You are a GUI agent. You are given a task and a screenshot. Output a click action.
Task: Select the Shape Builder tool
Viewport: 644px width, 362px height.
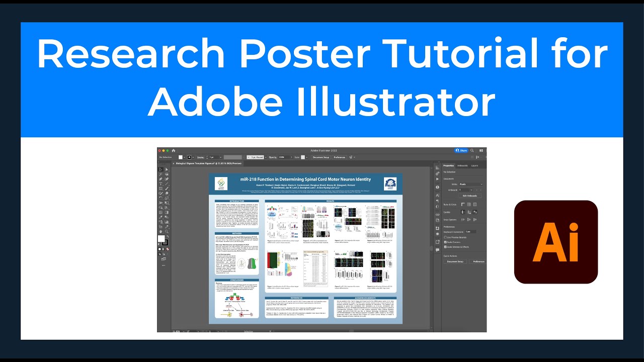click(x=160, y=208)
